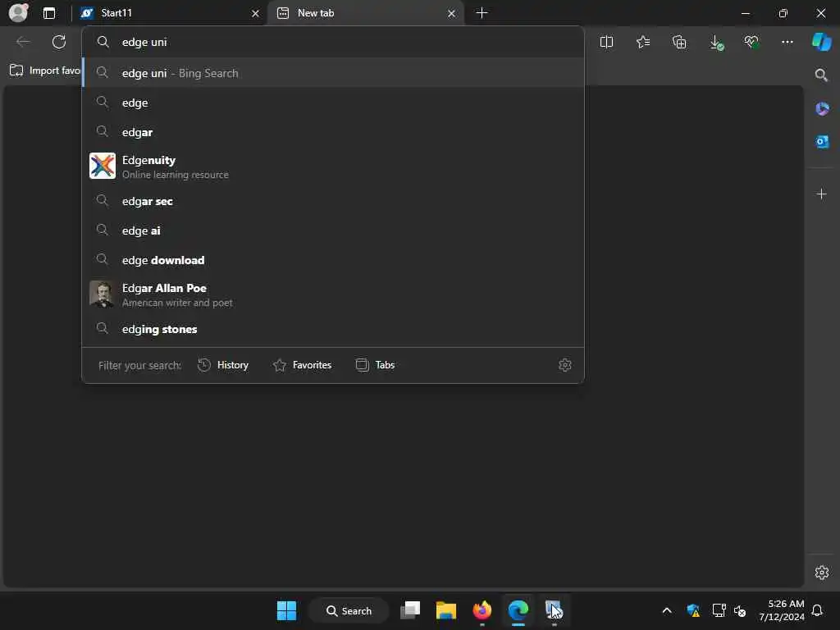The height and width of the screenshot is (630, 840).
Task: Switch to the New tab tab
Action: tap(365, 13)
